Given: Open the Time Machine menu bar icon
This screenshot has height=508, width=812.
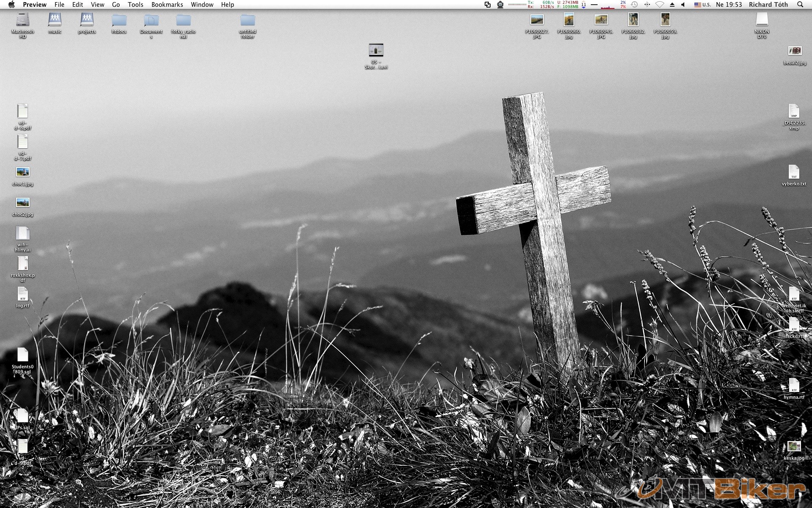Looking at the screenshot, I should point(634,5).
